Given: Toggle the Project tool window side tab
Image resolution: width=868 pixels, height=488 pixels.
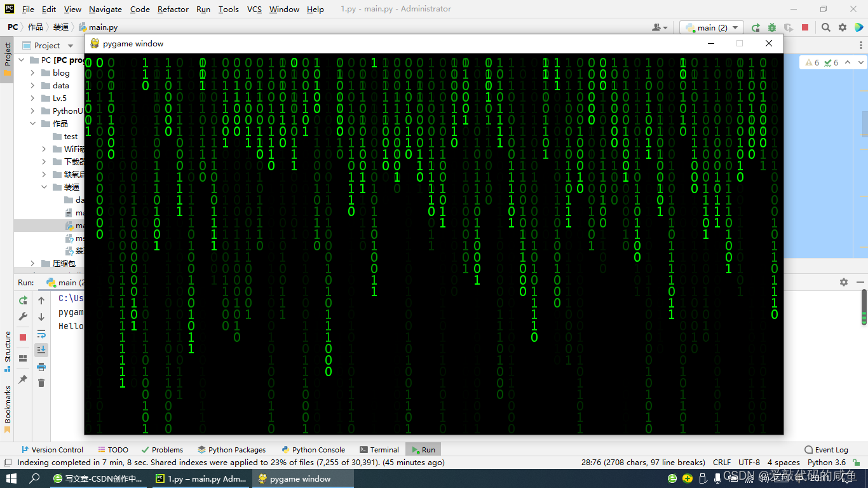Looking at the screenshot, I should (7, 59).
